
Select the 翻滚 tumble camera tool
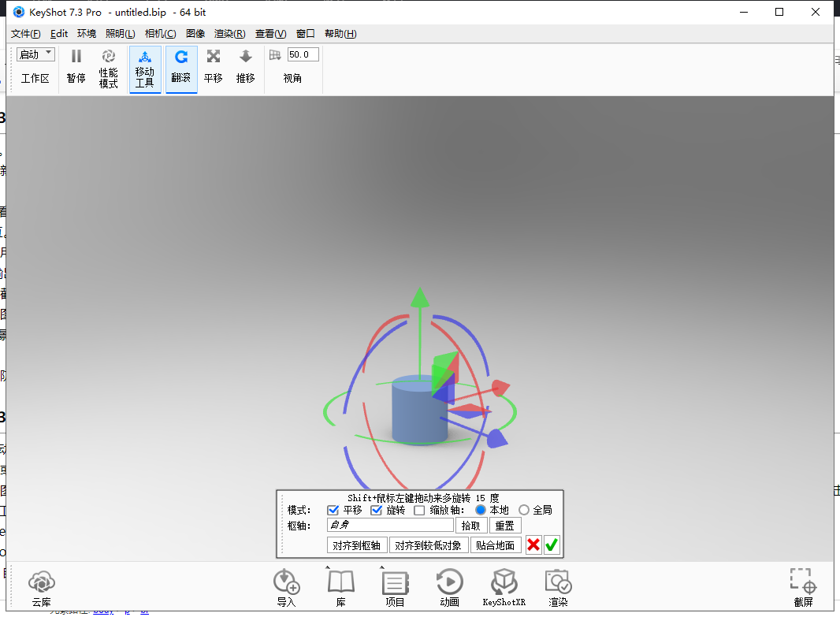(181, 69)
